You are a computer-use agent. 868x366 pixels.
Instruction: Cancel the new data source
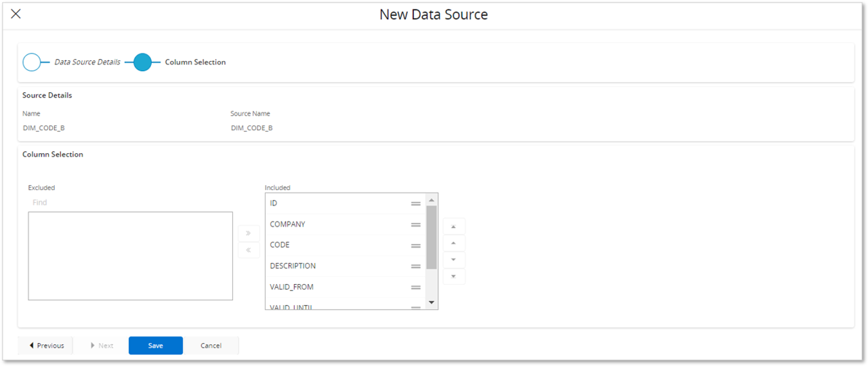tap(211, 346)
